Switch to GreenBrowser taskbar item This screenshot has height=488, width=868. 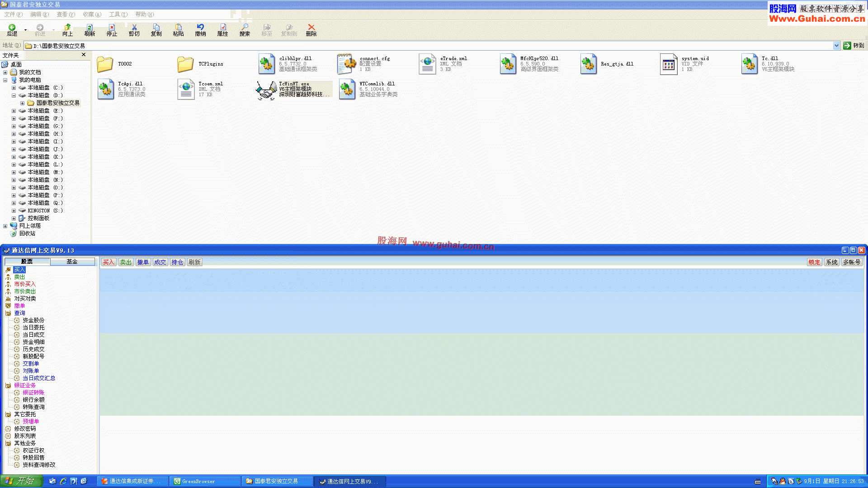(206, 481)
